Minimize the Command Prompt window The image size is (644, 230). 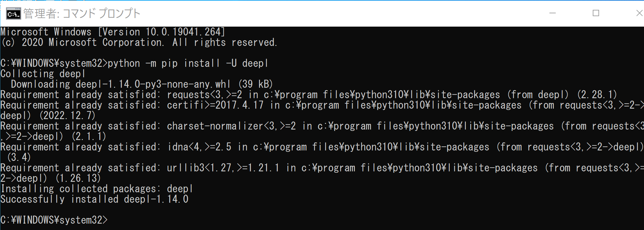[553, 13]
